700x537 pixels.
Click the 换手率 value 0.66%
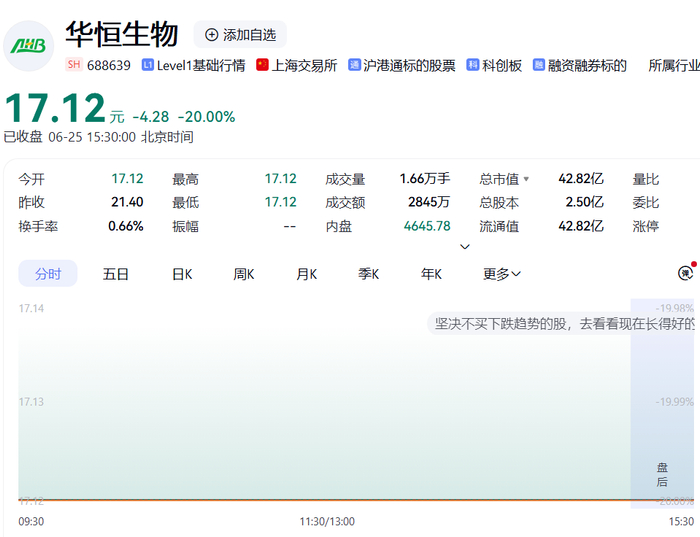click(126, 226)
